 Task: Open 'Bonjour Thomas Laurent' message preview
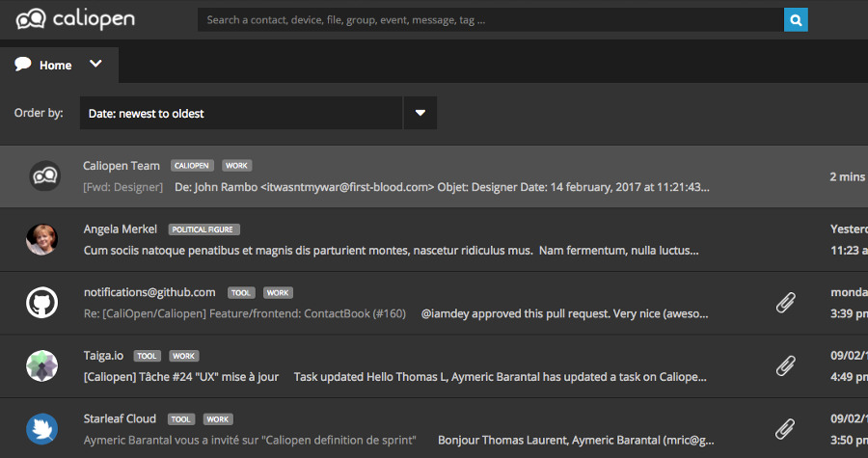tap(576, 440)
